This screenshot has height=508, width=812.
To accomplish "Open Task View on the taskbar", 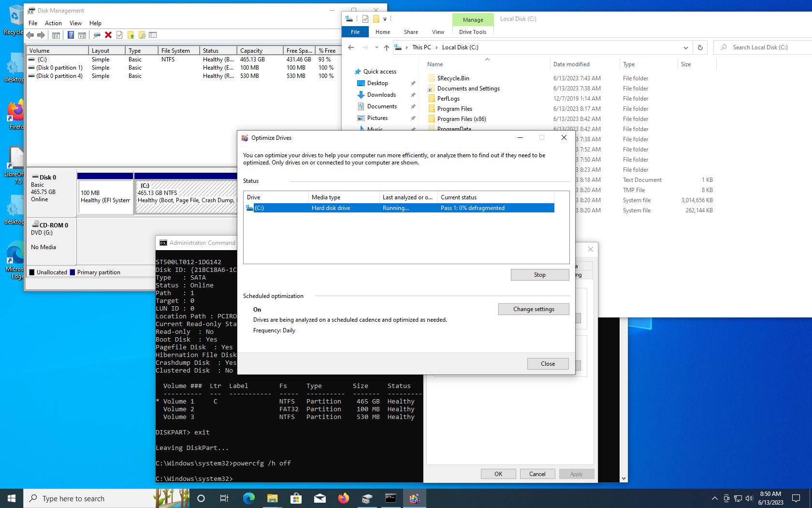I will tap(224, 498).
